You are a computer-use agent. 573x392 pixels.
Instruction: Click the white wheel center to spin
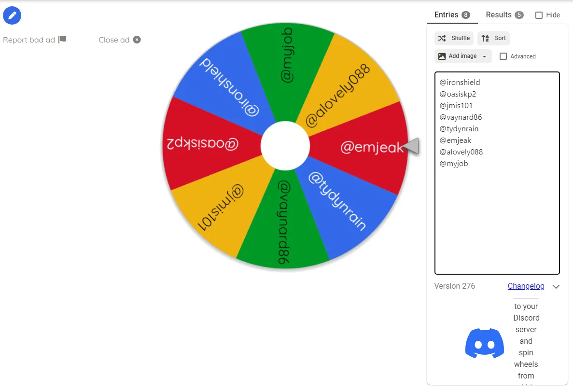click(x=285, y=146)
